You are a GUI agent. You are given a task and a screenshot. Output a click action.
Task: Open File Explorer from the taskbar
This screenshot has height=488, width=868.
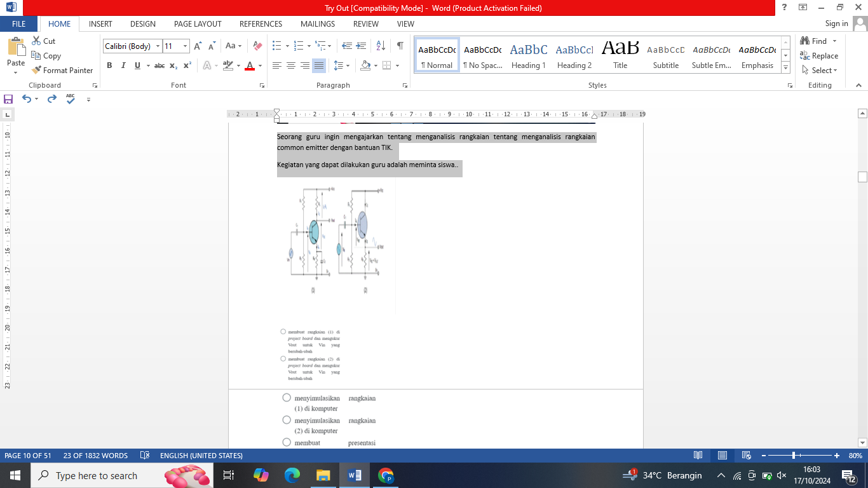click(x=323, y=475)
